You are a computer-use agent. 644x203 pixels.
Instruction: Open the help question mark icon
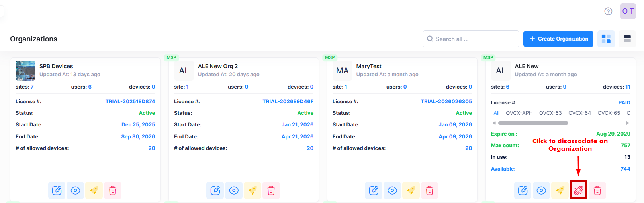tap(608, 11)
